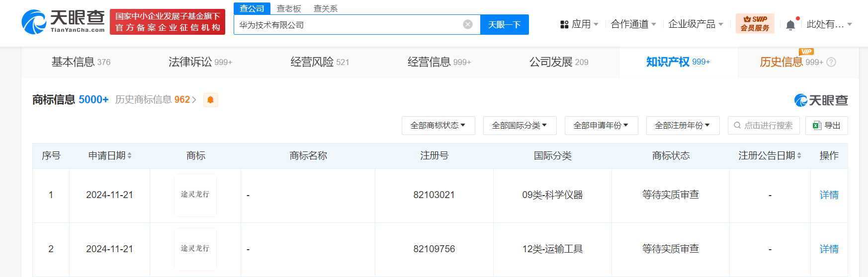Clear the search box with X icon
Screen dimensions: 868x277
click(467, 24)
